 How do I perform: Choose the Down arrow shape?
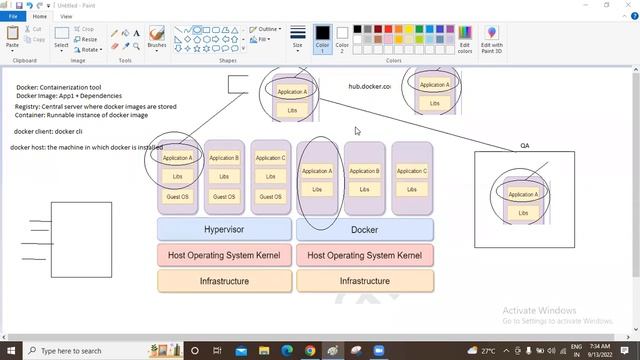[x=178, y=49]
